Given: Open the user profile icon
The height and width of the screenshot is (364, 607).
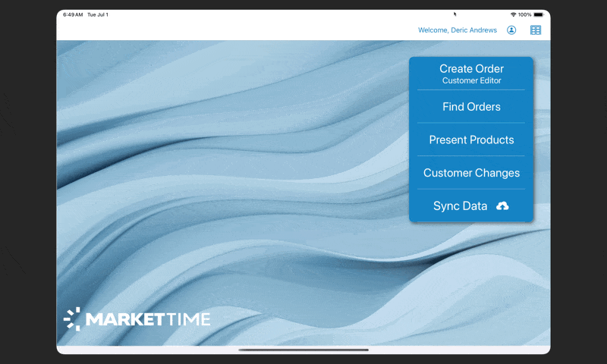Looking at the screenshot, I should 511,30.
